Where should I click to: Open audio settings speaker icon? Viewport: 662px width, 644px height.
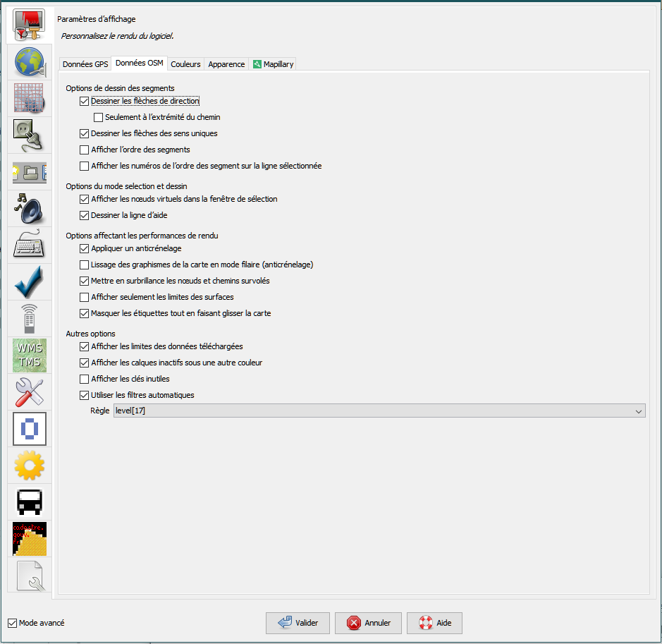30,209
